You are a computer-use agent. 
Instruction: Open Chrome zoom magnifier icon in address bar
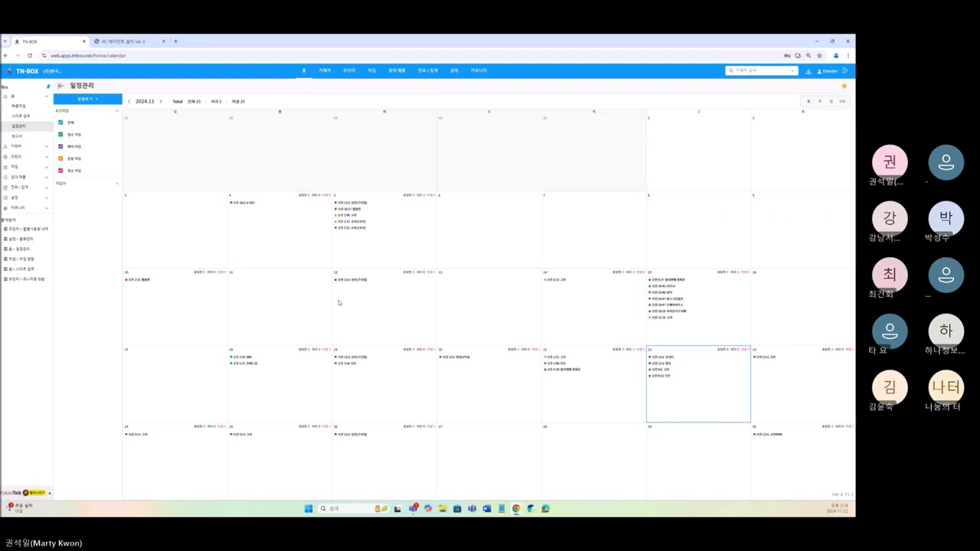pyautogui.click(x=808, y=55)
